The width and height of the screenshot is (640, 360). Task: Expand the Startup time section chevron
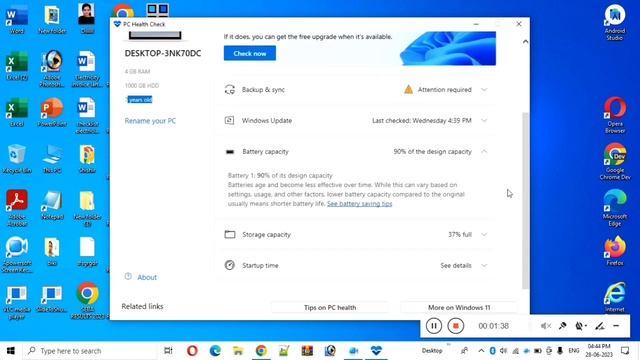coord(484,265)
